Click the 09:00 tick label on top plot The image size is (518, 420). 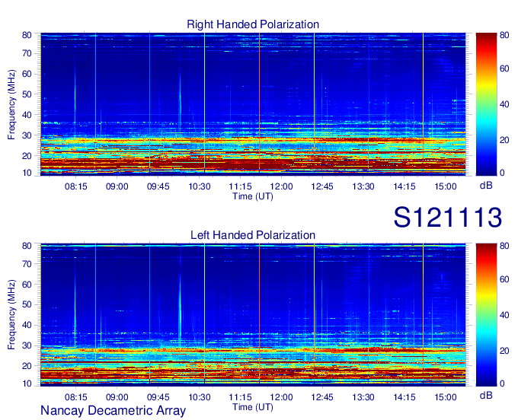[x=117, y=186]
